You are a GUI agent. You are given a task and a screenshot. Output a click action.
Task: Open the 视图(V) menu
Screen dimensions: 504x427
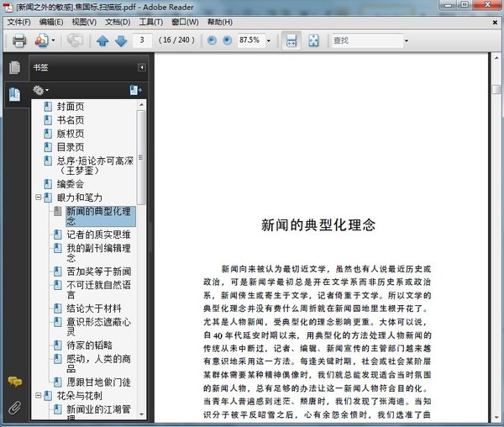tap(83, 21)
